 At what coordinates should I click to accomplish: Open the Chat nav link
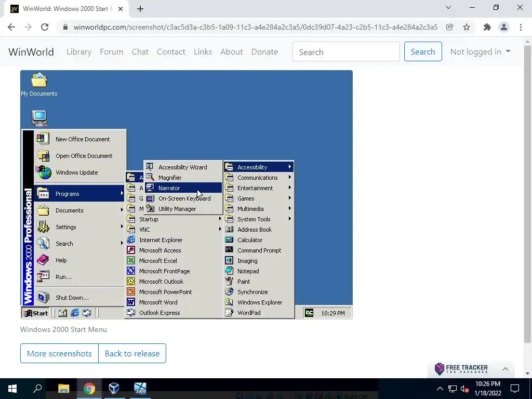[140, 51]
